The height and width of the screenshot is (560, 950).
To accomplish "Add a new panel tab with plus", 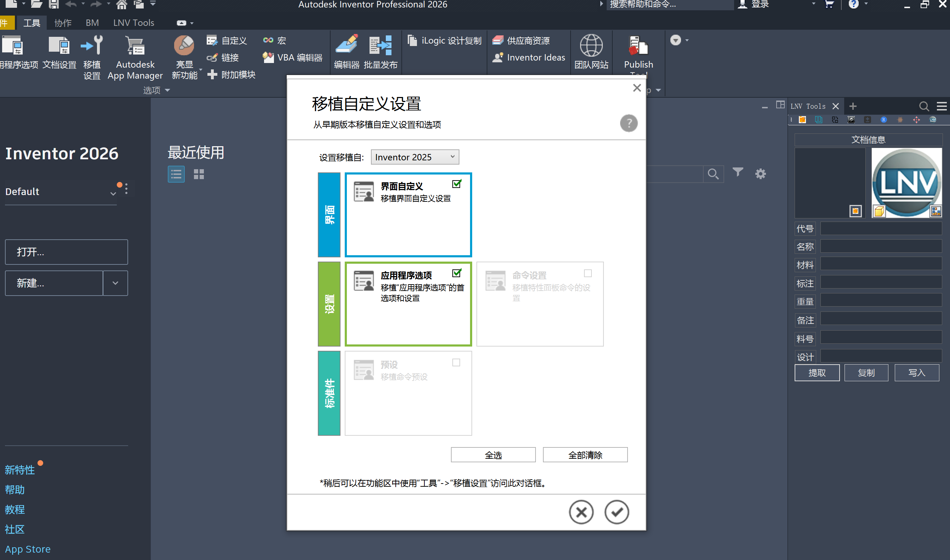I will pyautogui.click(x=853, y=107).
